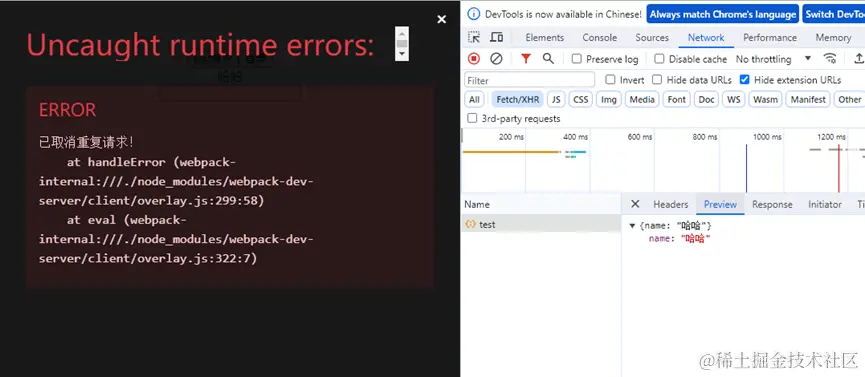Focus the network Filter input

[530, 80]
